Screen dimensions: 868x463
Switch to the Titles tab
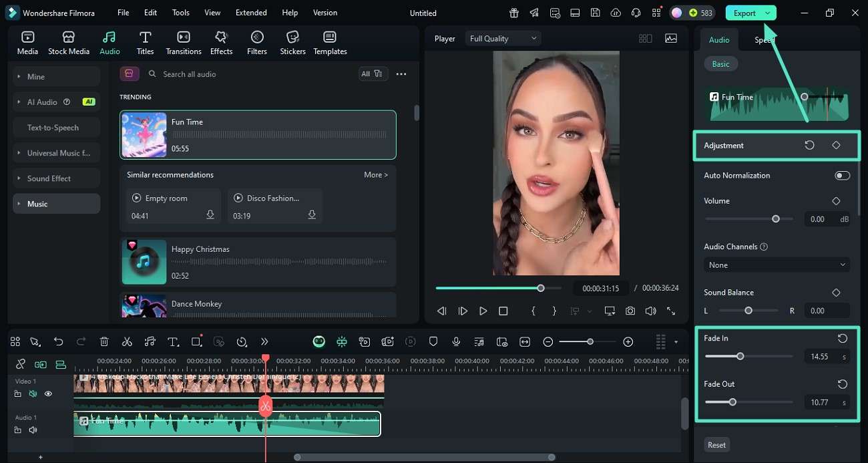145,43
